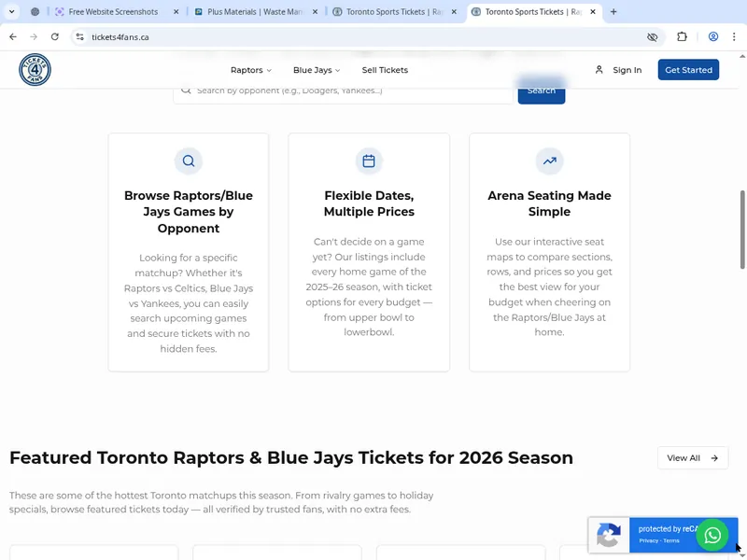The image size is (747, 560).
Task: Open the WhatsApp chat bubble
Action: pos(712,535)
